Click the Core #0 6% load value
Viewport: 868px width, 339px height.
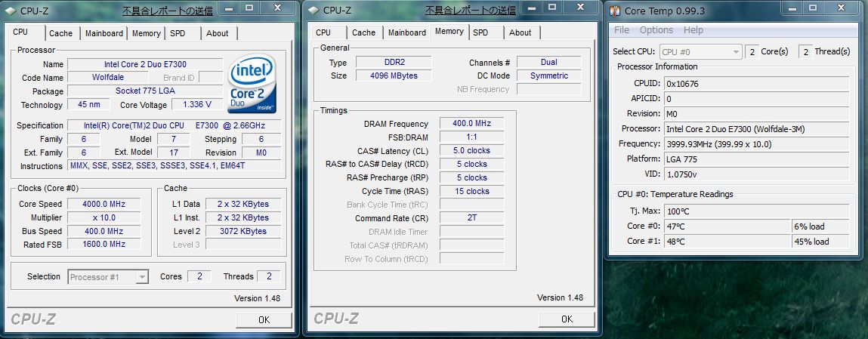pyautogui.click(x=820, y=227)
